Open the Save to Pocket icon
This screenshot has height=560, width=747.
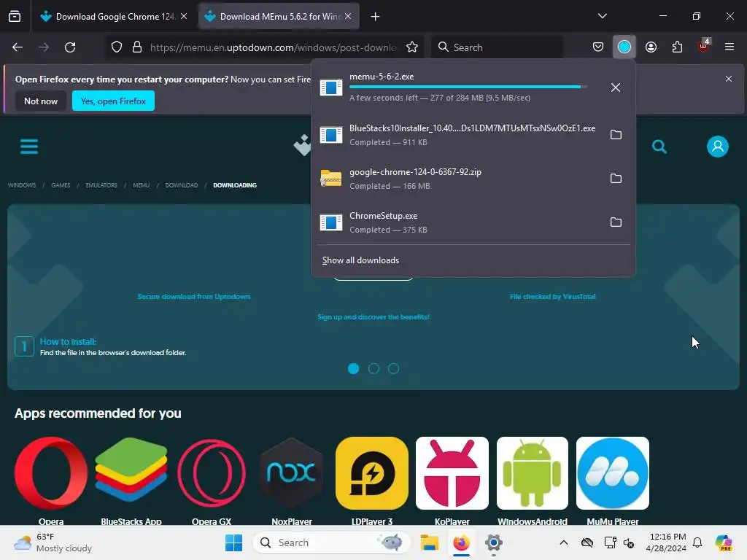[598, 47]
